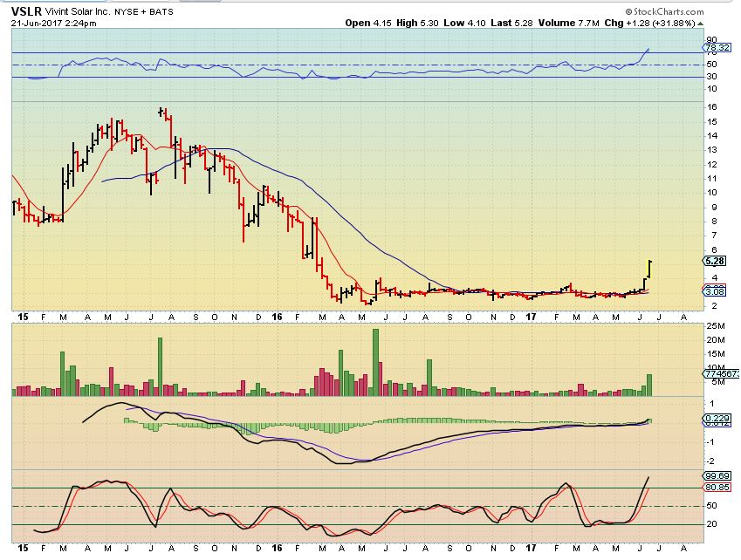Click the green up-triangle beside Chg
The width and height of the screenshot is (741, 560).
[700, 24]
